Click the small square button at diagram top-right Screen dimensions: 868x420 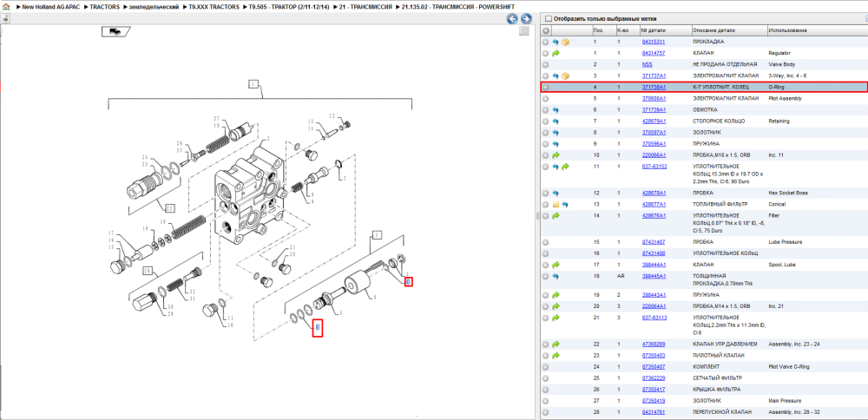tap(524, 31)
